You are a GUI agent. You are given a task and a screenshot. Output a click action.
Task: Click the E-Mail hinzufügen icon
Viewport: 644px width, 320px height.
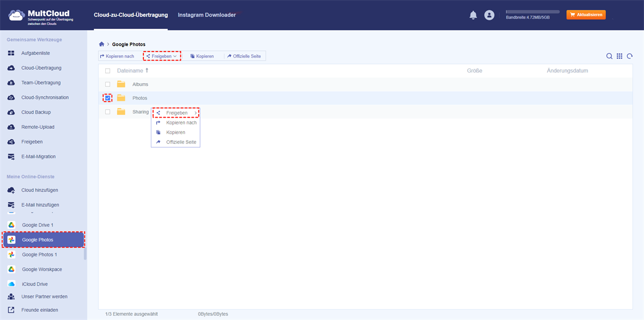coord(11,205)
